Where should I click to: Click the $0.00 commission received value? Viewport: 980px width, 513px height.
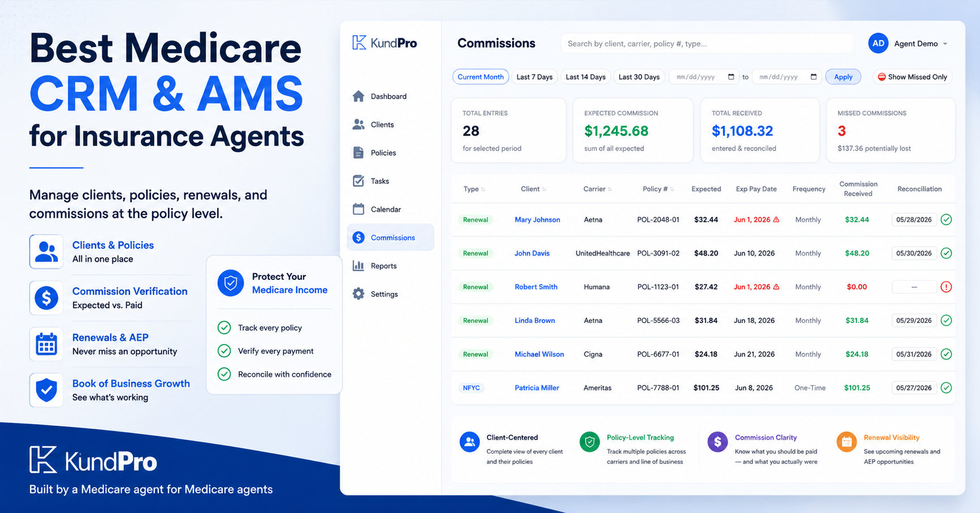tap(857, 287)
